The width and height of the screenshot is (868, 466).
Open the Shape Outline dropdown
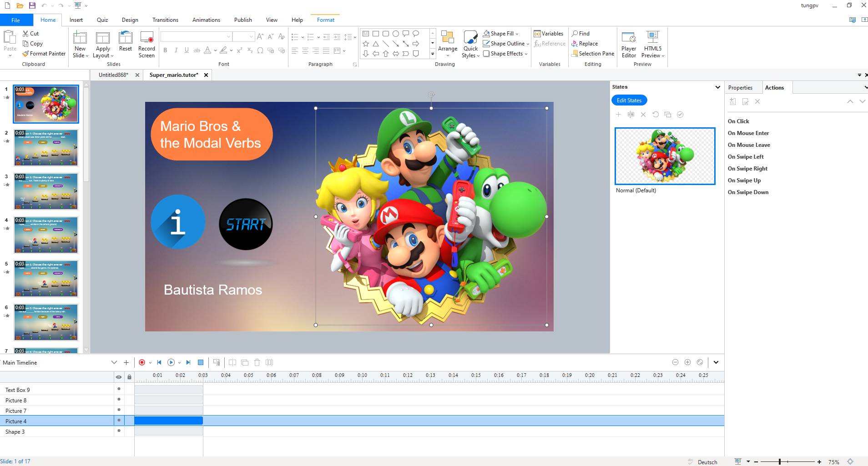(528, 44)
